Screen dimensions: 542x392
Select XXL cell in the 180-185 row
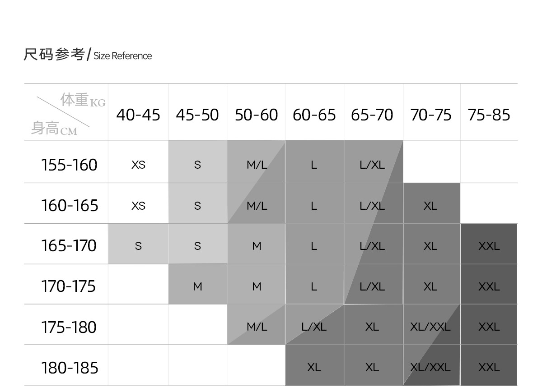pos(489,368)
